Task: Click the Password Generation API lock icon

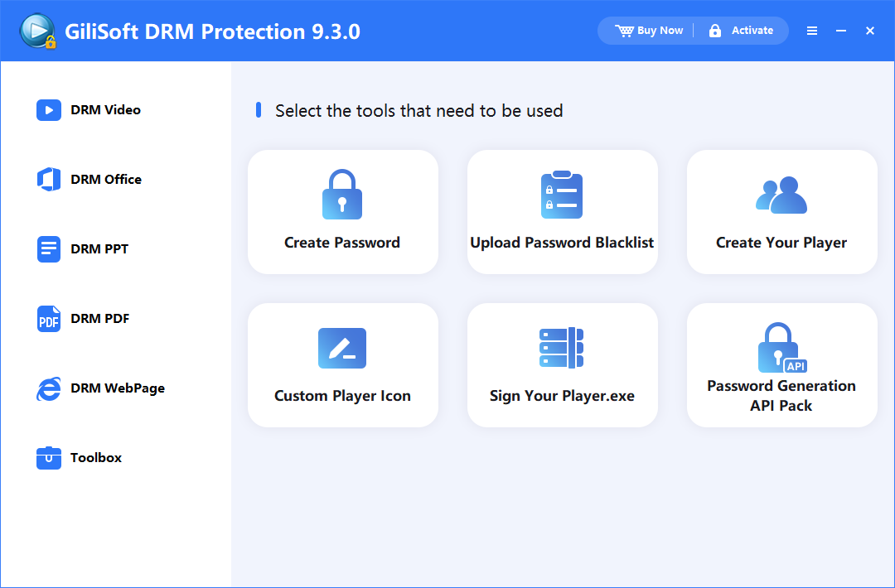Action: [x=781, y=347]
